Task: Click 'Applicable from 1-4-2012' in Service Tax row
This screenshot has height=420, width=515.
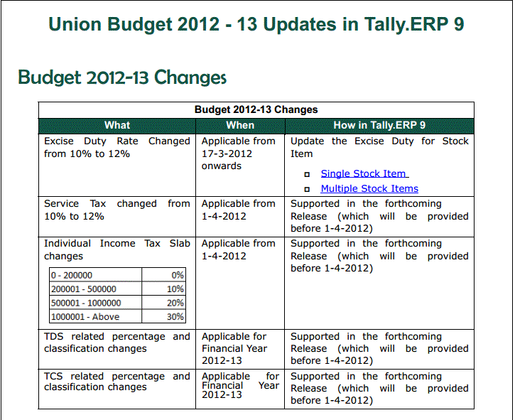Action: click(x=239, y=210)
